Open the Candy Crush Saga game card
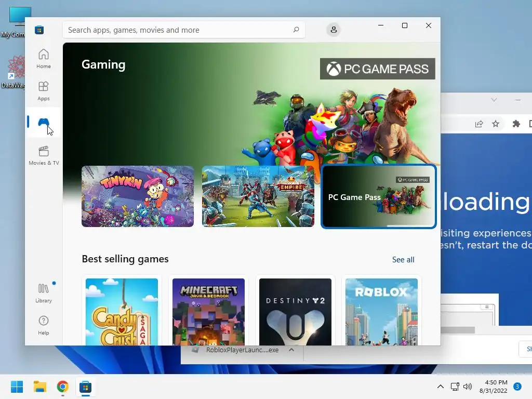This screenshot has height=399, width=532. [122, 312]
